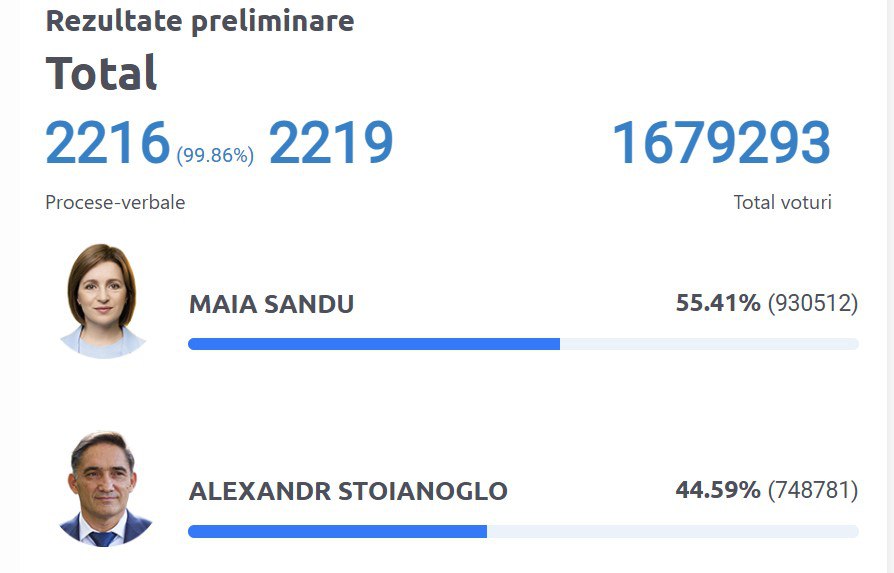Viewport: 894px width, 573px height.
Task: Click the filled part of Stoianoglo's progress bar
Action: (337, 532)
